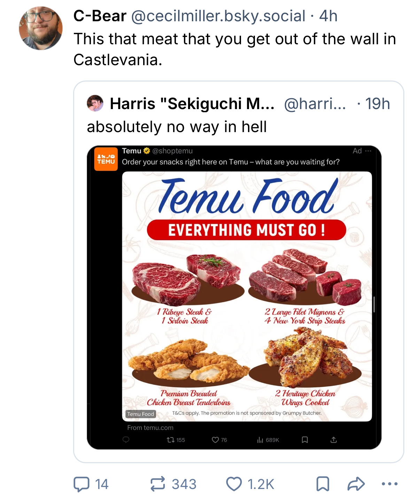Like the post with heart icon
The height and width of the screenshot is (504, 420).
click(x=234, y=484)
